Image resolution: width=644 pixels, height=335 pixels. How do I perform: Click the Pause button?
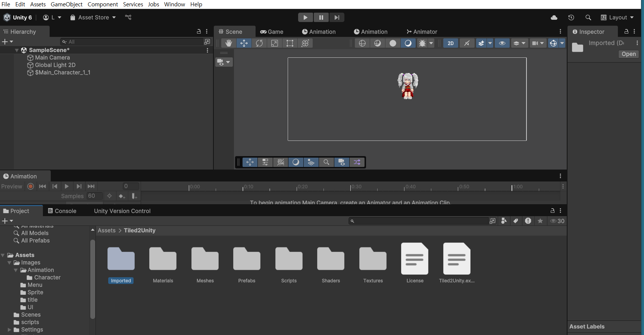point(321,18)
